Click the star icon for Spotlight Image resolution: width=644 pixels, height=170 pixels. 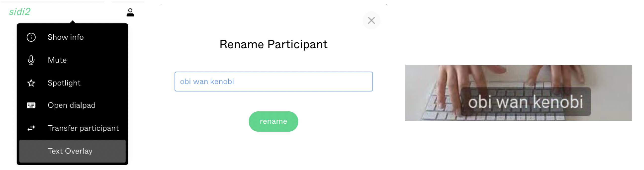(31, 83)
